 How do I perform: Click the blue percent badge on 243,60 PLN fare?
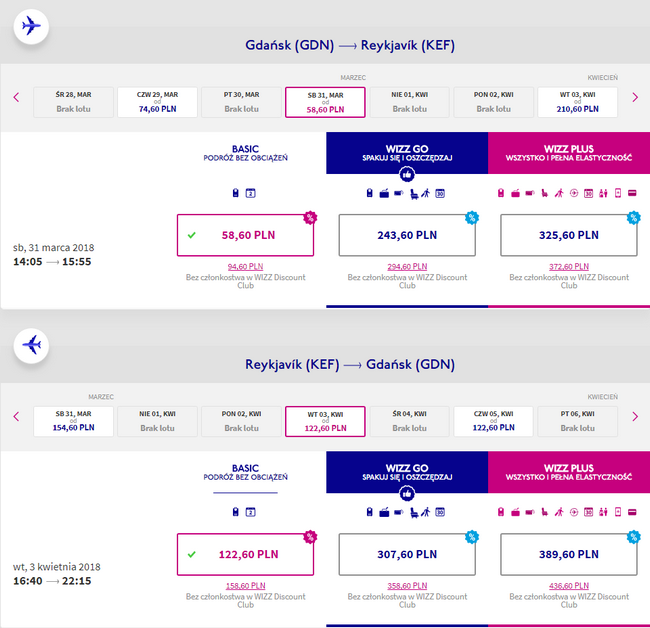tap(472, 218)
